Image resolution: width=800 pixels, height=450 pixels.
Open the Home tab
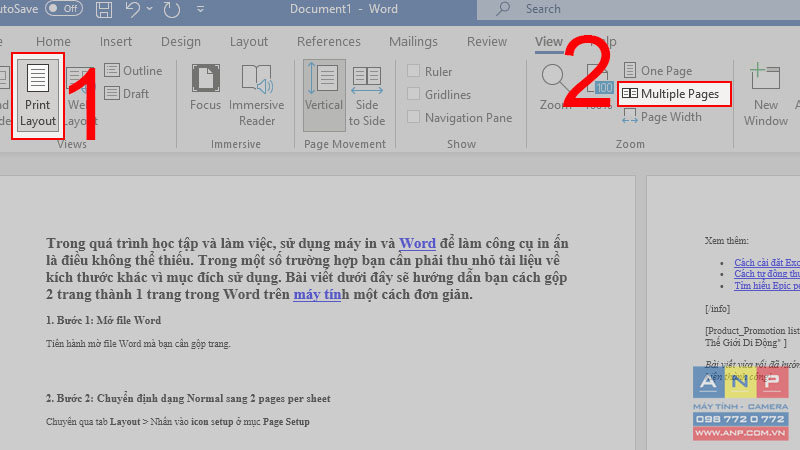(x=53, y=41)
